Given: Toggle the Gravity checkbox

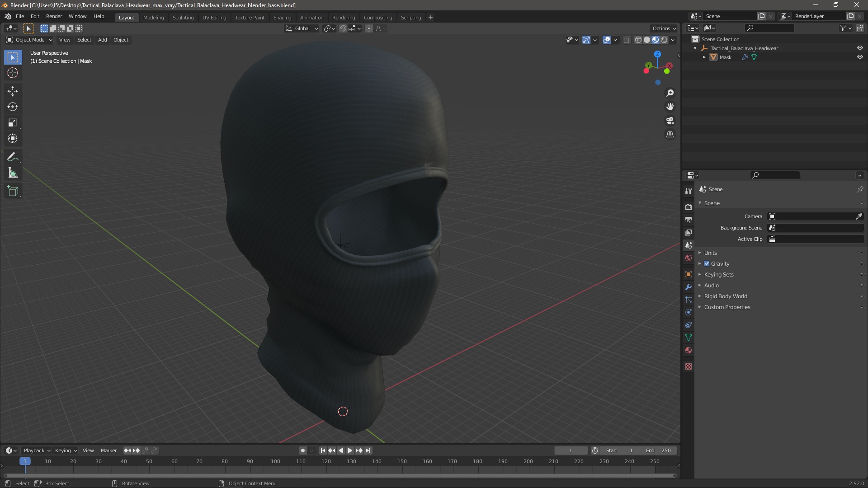Looking at the screenshot, I should point(707,264).
